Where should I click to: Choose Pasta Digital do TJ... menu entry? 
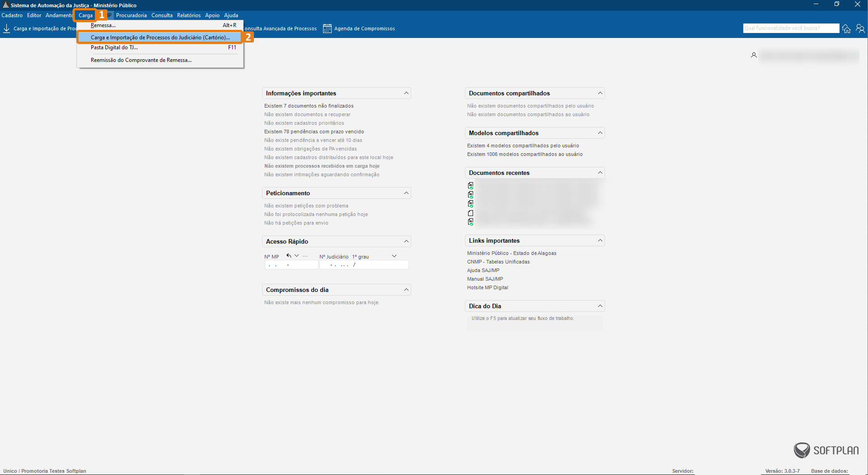click(160, 47)
